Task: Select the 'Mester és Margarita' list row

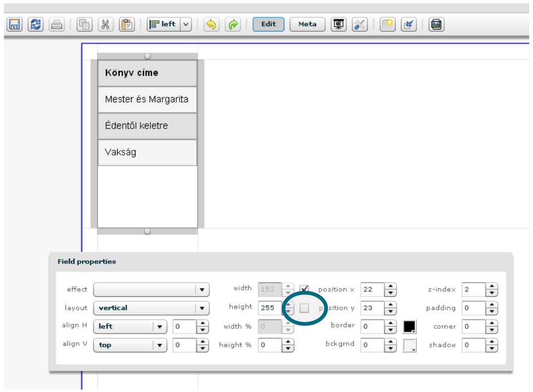Action: click(147, 99)
